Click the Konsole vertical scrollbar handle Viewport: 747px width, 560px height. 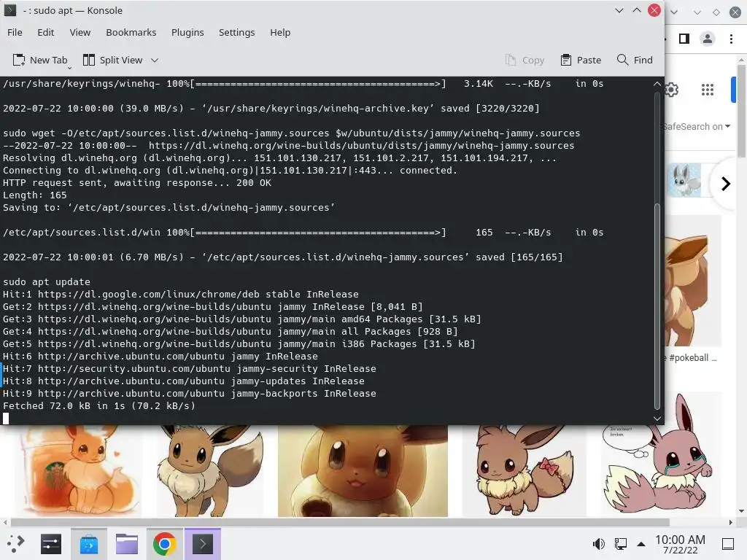(x=657, y=306)
